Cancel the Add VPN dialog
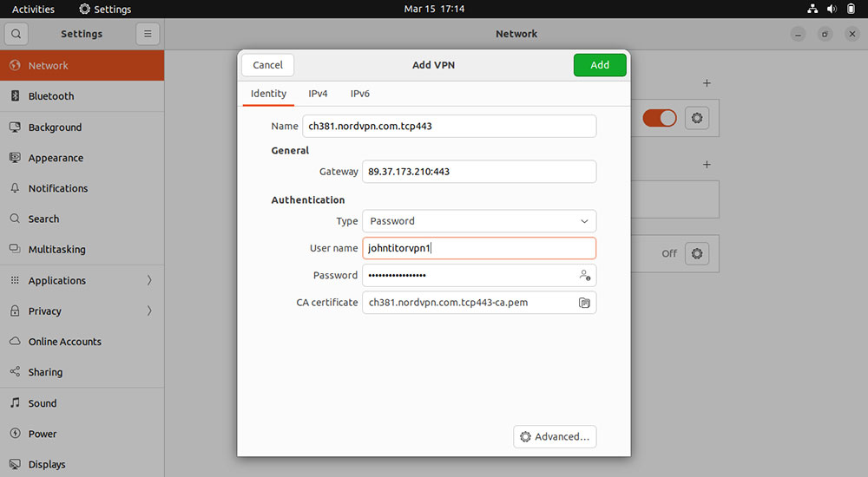This screenshot has width=868, height=477. (x=268, y=65)
